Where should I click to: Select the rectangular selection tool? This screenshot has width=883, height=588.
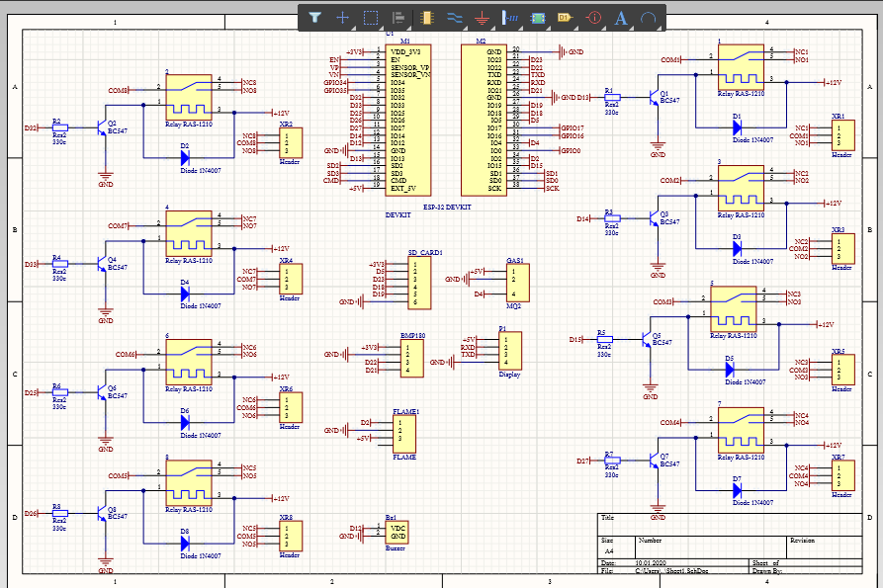click(373, 17)
